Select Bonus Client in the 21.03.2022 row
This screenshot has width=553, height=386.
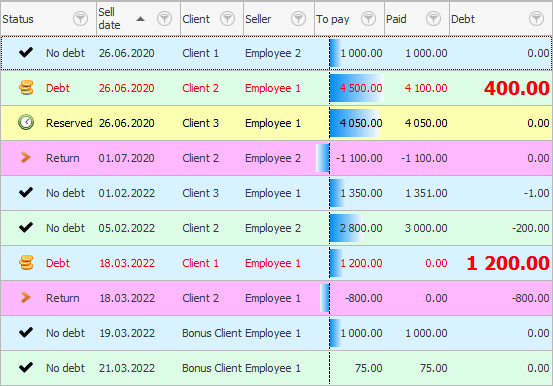point(212,368)
